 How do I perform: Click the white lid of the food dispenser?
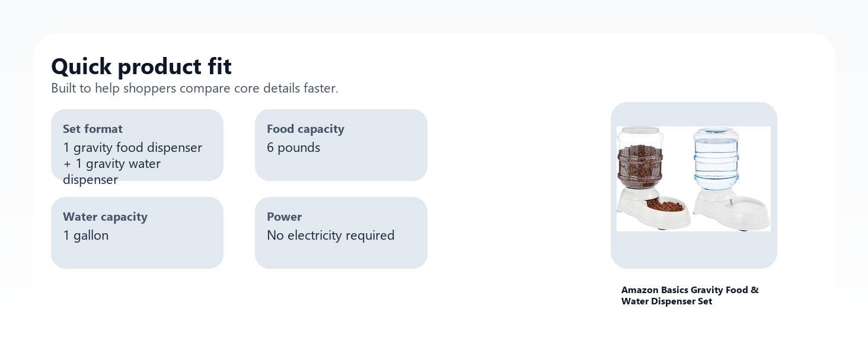pos(640,130)
